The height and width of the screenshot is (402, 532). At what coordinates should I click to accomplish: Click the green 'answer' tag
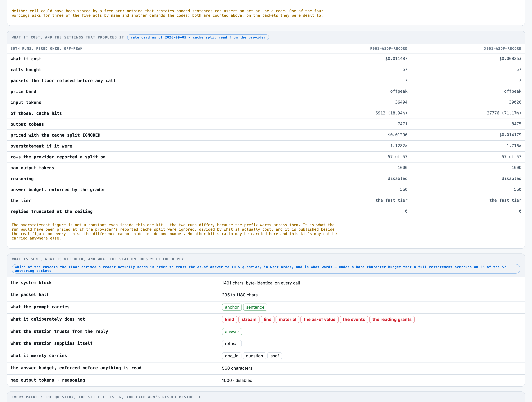(232, 332)
